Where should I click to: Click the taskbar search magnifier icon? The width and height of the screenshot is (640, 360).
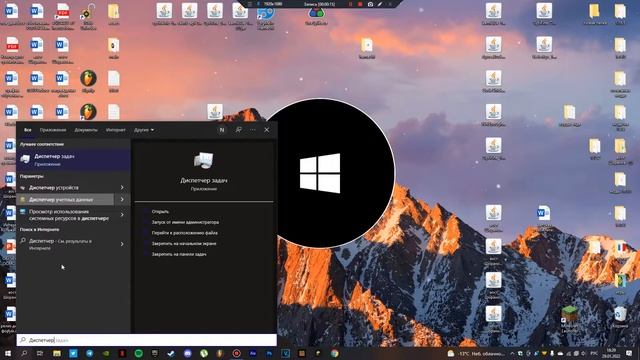coord(24,353)
